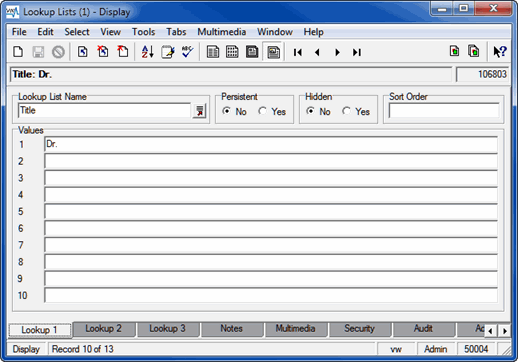This screenshot has width=518, height=362.
Task: Open lookup button beside Lookup List Name
Action: click(200, 111)
